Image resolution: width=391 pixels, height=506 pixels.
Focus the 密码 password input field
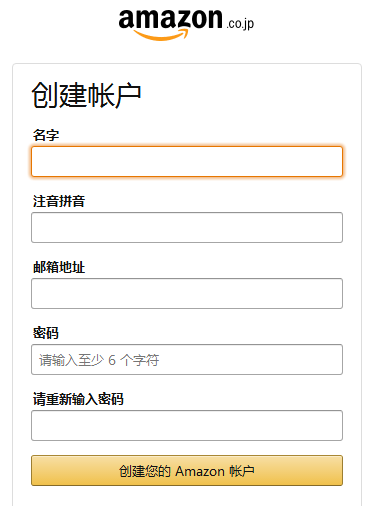[187, 359]
